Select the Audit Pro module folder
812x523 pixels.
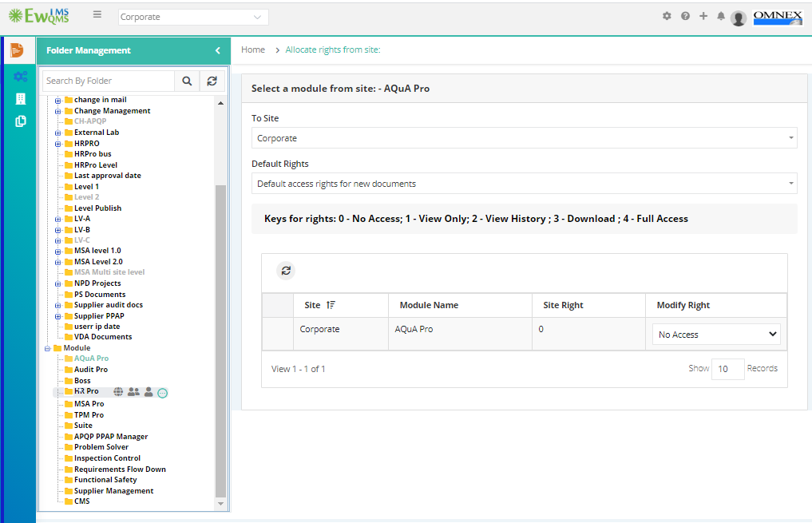pyautogui.click(x=91, y=370)
